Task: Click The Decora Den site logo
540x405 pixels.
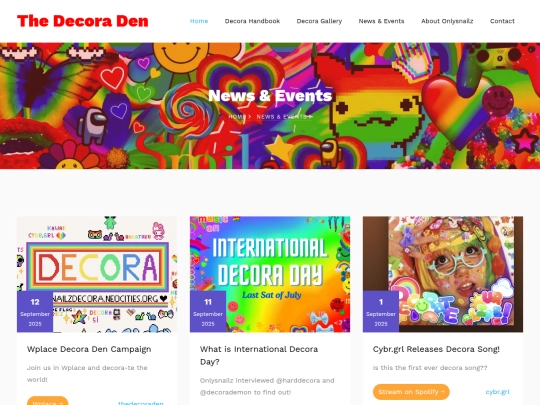Action: (83, 21)
